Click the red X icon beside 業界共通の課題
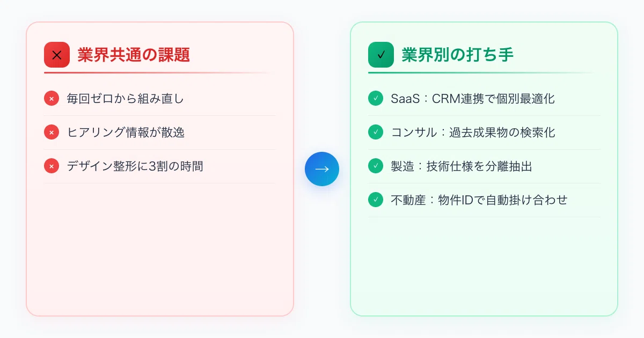Image resolution: width=644 pixels, height=338 pixels. (x=57, y=55)
